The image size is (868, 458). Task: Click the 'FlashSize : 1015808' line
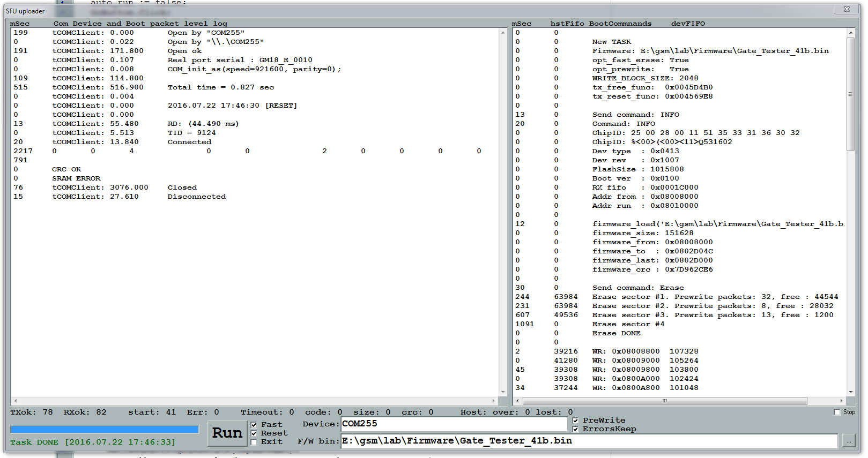pos(638,169)
